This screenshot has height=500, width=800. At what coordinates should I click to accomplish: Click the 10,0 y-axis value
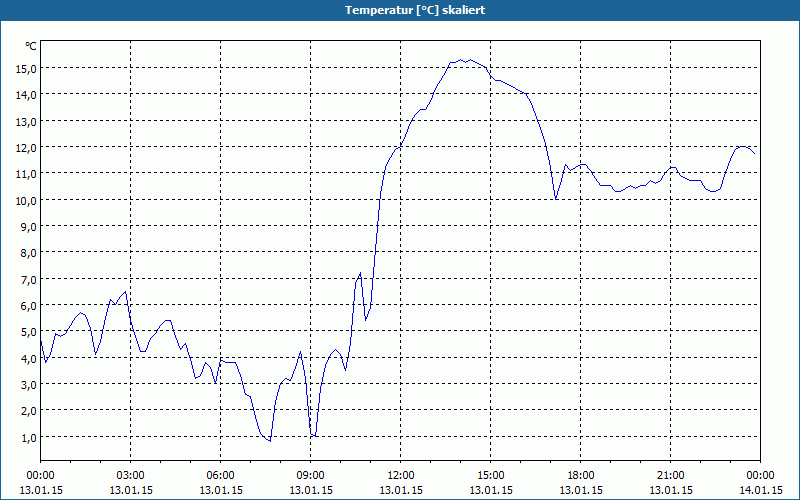pos(27,201)
